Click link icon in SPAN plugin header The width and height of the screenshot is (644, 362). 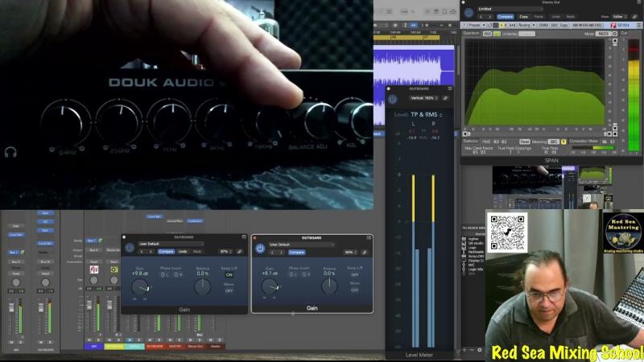click(634, 17)
